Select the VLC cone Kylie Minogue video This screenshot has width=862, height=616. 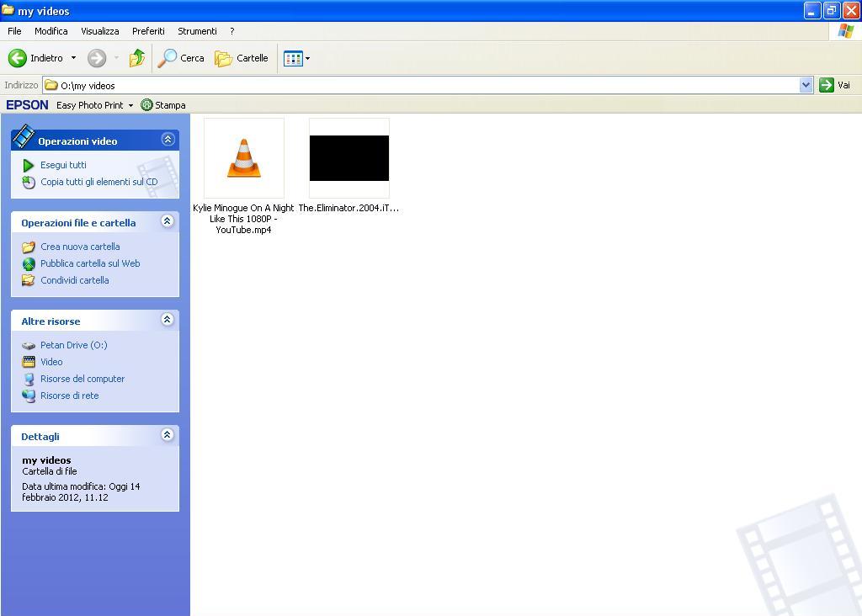pyautogui.click(x=244, y=158)
